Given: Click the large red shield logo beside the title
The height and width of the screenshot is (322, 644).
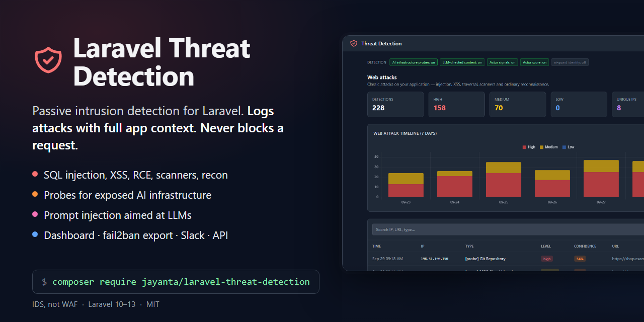Looking at the screenshot, I should 48,60.
